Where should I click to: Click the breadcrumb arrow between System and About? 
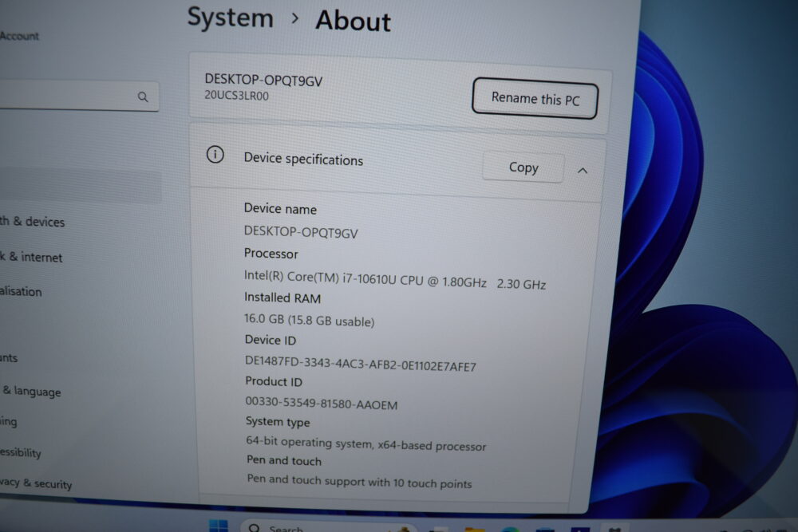(295, 19)
